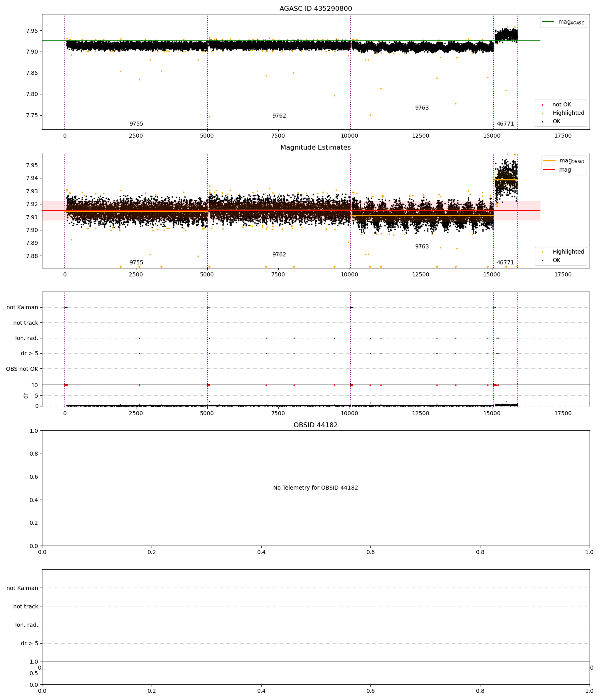Click the 'dr' y-axis label
The width and height of the screenshot is (600, 700).
[26, 396]
